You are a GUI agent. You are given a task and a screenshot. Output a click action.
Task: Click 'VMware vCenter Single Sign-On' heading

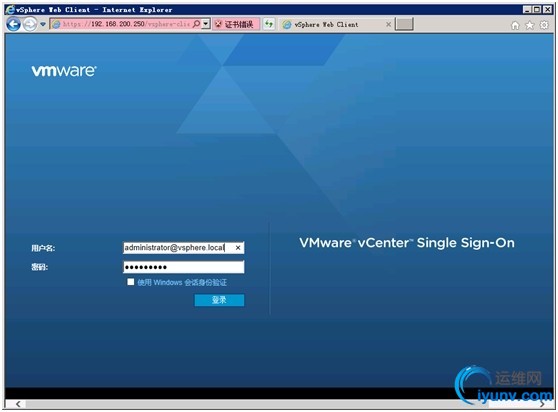407,243
